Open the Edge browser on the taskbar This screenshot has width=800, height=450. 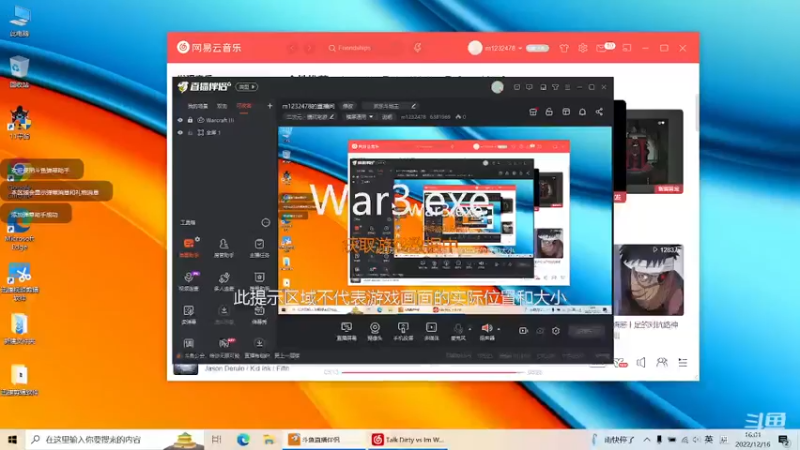pyautogui.click(x=243, y=439)
